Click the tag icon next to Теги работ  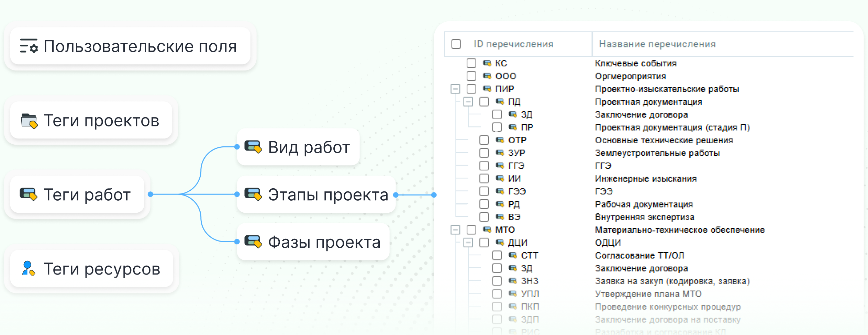pos(28,194)
